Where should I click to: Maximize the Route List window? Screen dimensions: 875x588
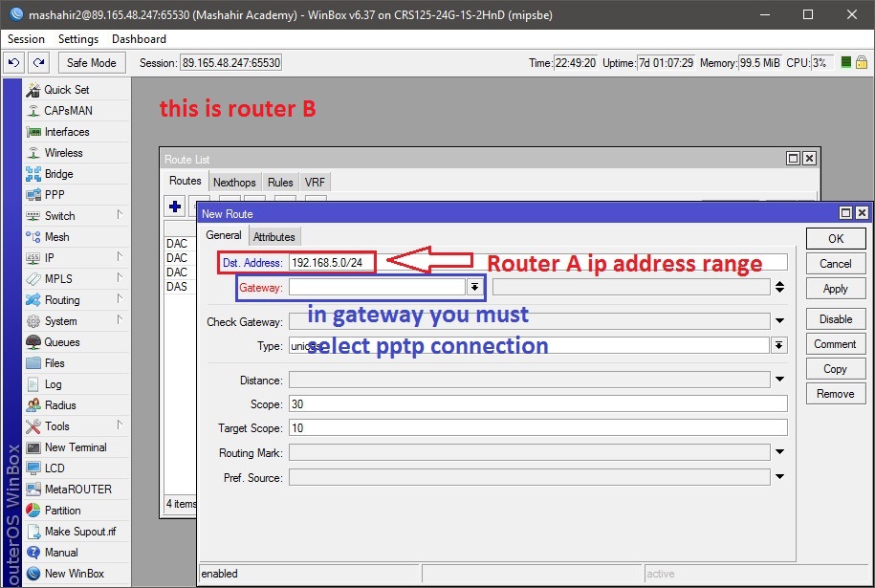coord(793,159)
